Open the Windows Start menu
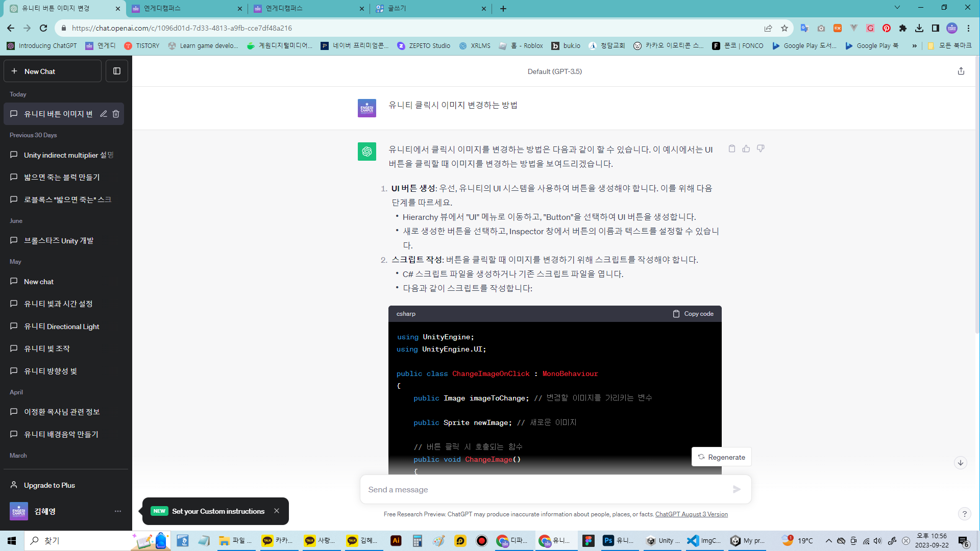Screen dimensions: 980x551 (12, 541)
